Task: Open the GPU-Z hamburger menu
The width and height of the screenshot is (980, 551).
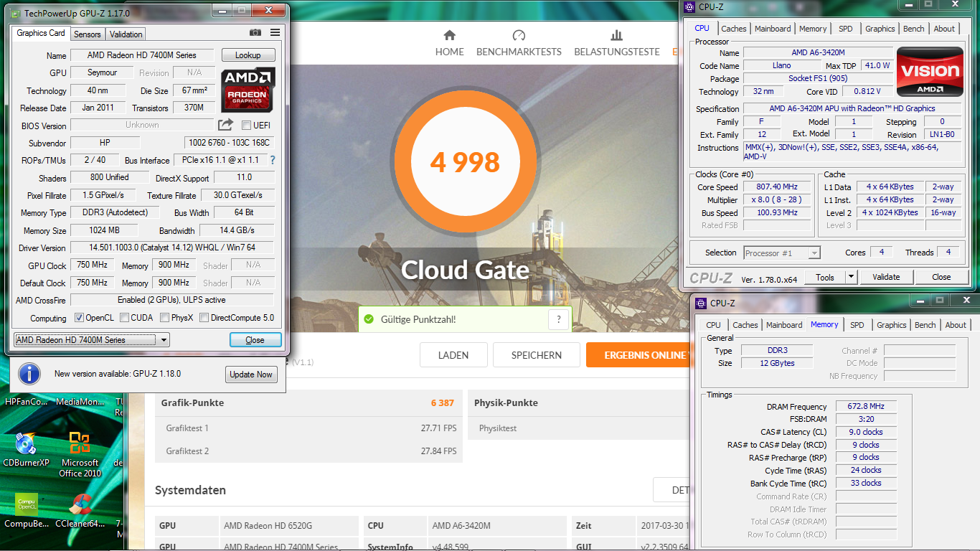Action: [275, 33]
